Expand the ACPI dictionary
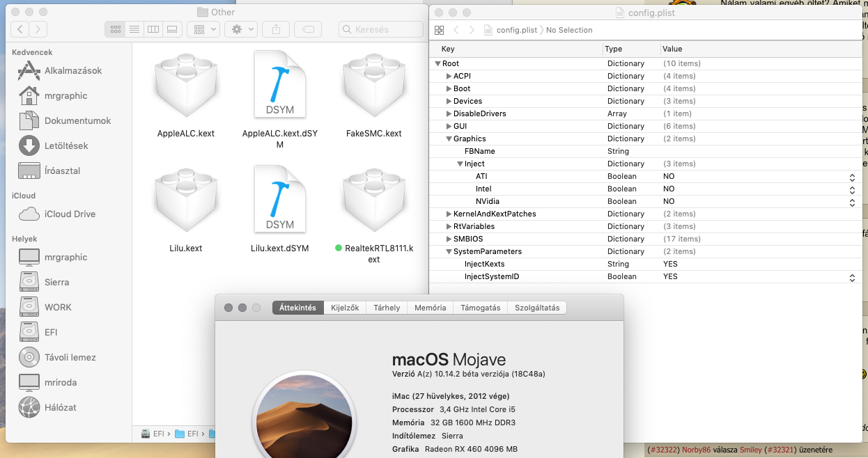This screenshot has width=868, height=458. point(449,76)
